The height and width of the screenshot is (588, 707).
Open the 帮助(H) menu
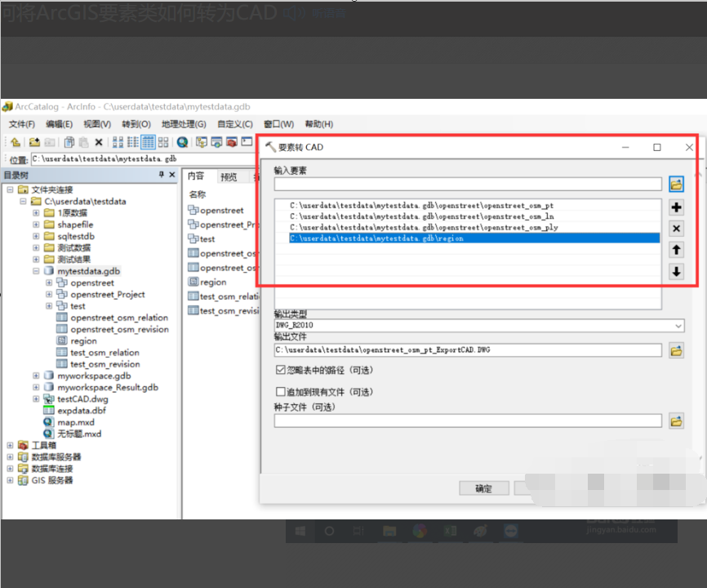[x=319, y=124]
